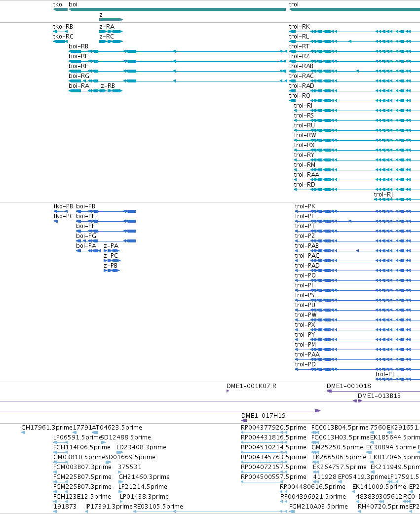The image size is (420, 514).
Task: Click trol-PD protein label
Action: (305, 364)
